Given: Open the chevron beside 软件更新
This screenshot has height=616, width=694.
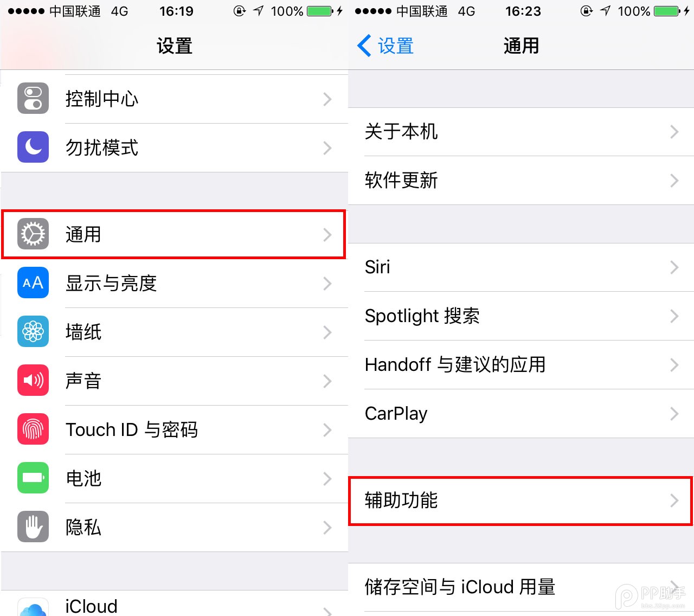Looking at the screenshot, I should click(674, 181).
